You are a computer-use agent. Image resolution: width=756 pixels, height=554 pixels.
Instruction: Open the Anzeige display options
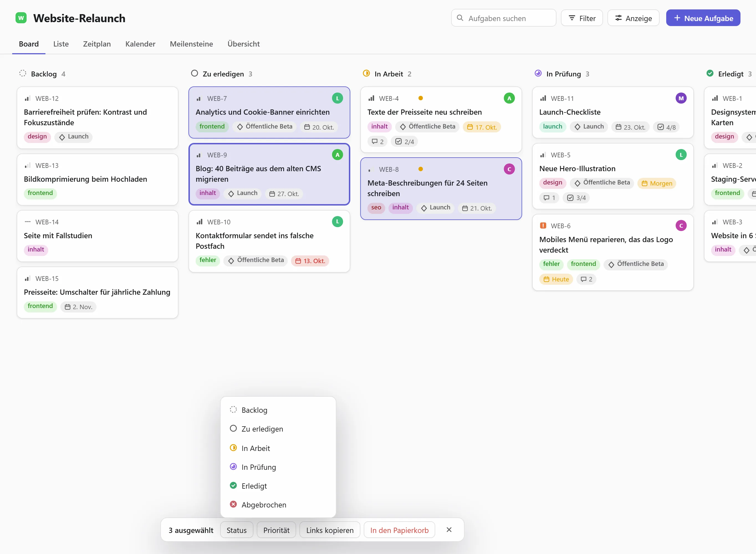pos(633,18)
